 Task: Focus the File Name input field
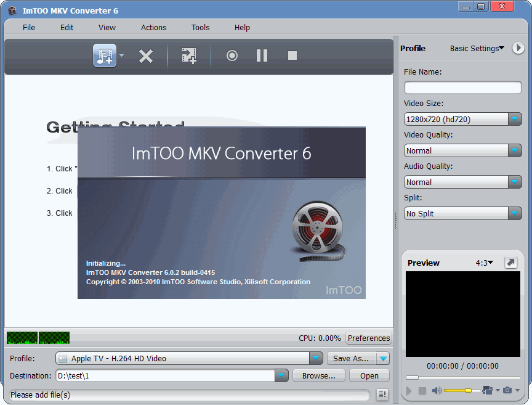[463, 88]
